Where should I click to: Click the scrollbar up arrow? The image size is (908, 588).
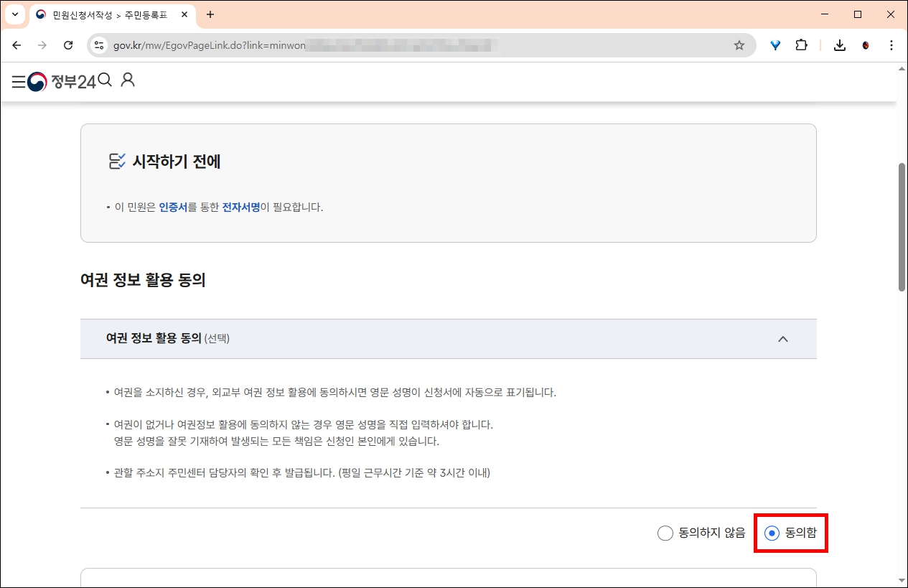(902, 68)
